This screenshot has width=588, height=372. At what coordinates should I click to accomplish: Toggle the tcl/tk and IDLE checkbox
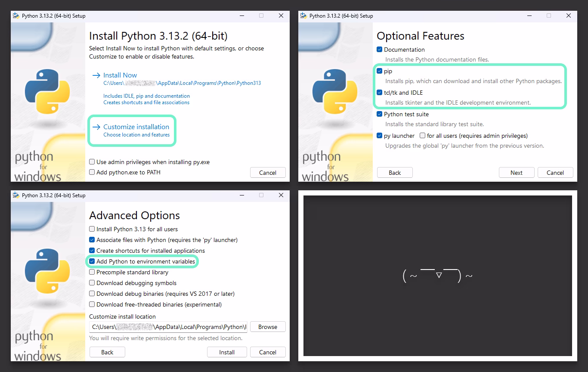point(379,93)
